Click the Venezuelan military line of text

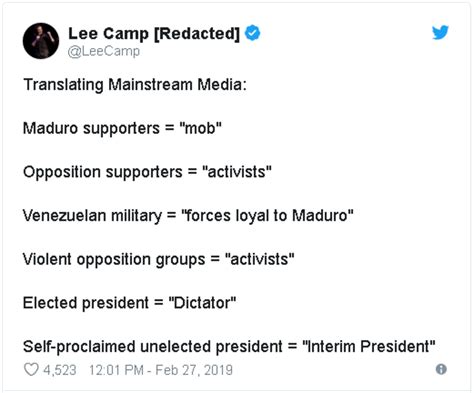[x=188, y=215]
